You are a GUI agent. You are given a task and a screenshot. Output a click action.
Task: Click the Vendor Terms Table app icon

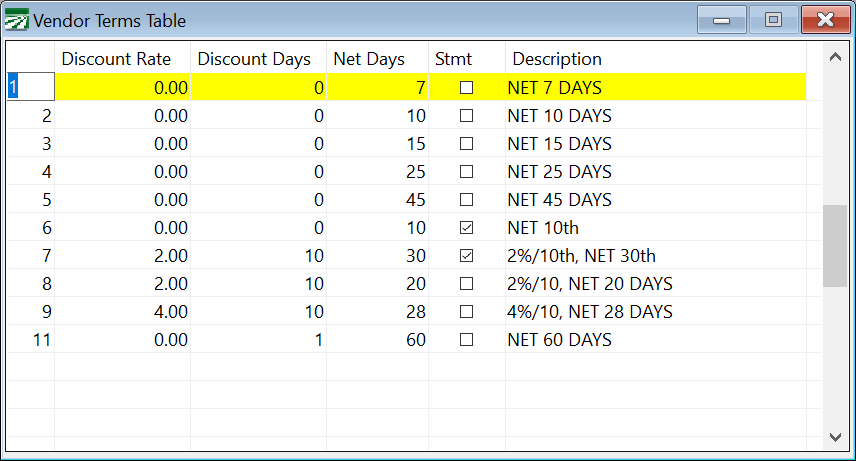point(16,20)
